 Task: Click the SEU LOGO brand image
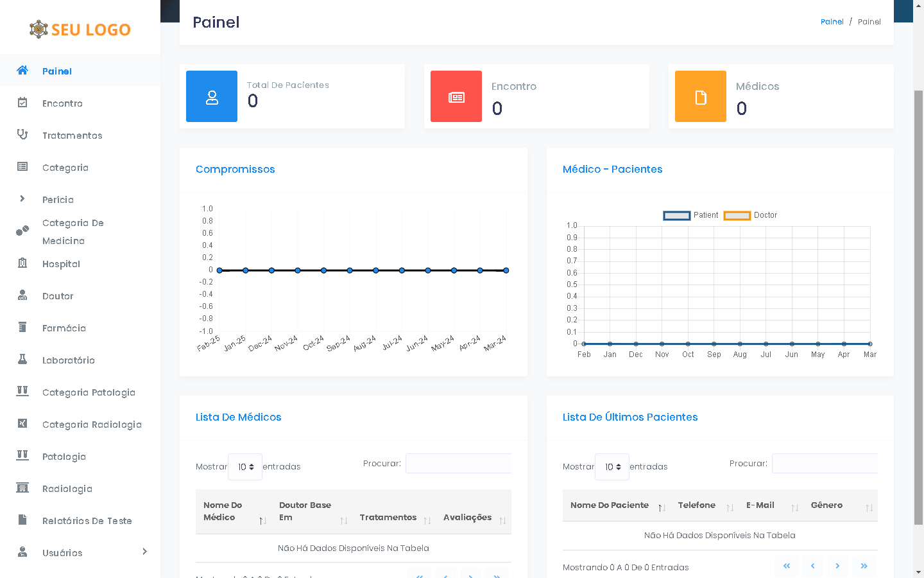tap(80, 30)
